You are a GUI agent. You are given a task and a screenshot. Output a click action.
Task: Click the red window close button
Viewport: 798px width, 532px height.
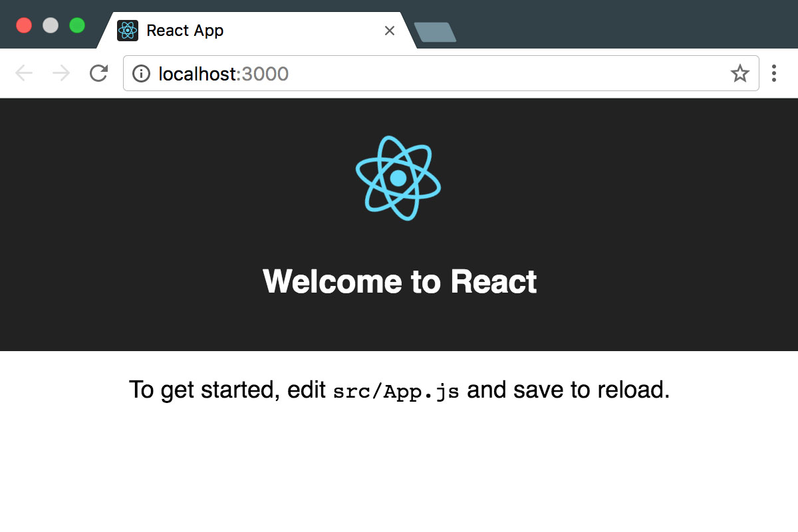[24, 25]
